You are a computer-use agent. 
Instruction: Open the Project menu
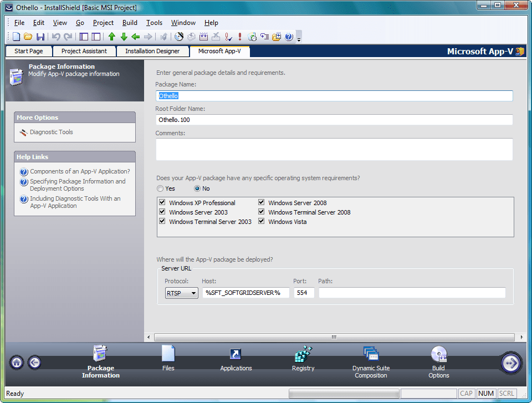(x=103, y=23)
